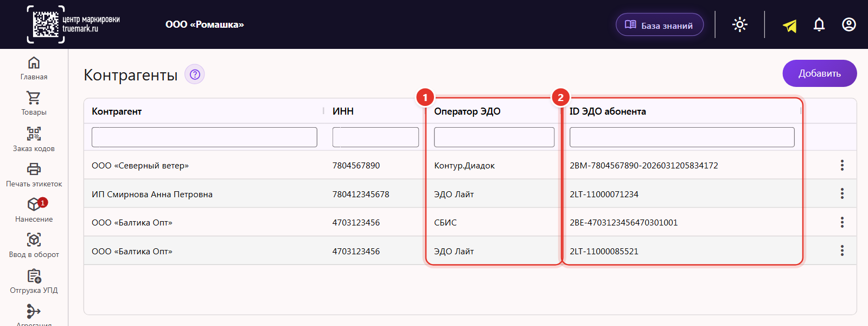Toggle the light/dark theme sun icon

point(740,24)
